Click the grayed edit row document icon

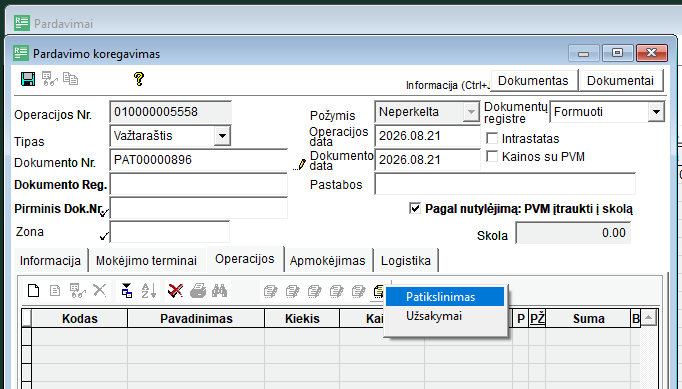tap(55, 291)
